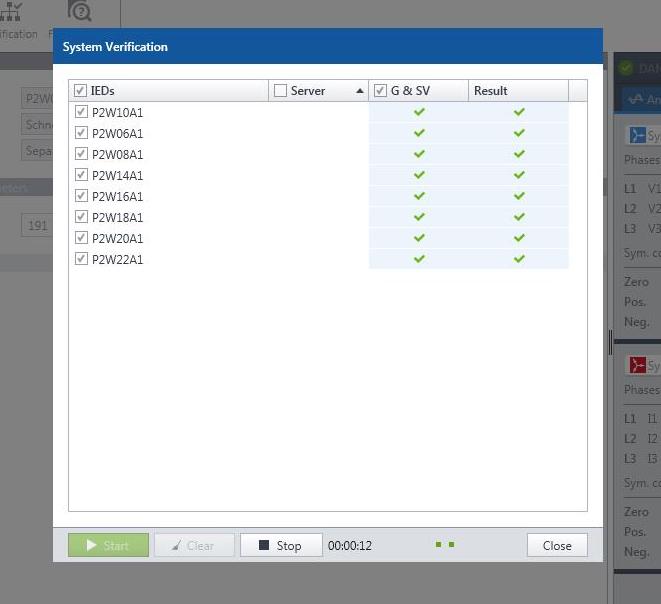Uncheck the P2W10A1 device checkbox
The width and height of the screenshot is (661, 604).
point(81,112)
